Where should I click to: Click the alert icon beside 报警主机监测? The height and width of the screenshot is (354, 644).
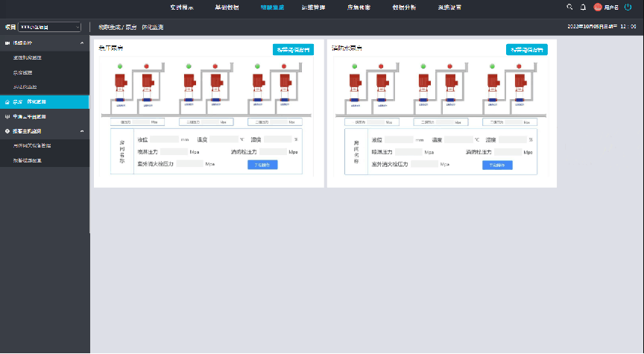point(7,131)
